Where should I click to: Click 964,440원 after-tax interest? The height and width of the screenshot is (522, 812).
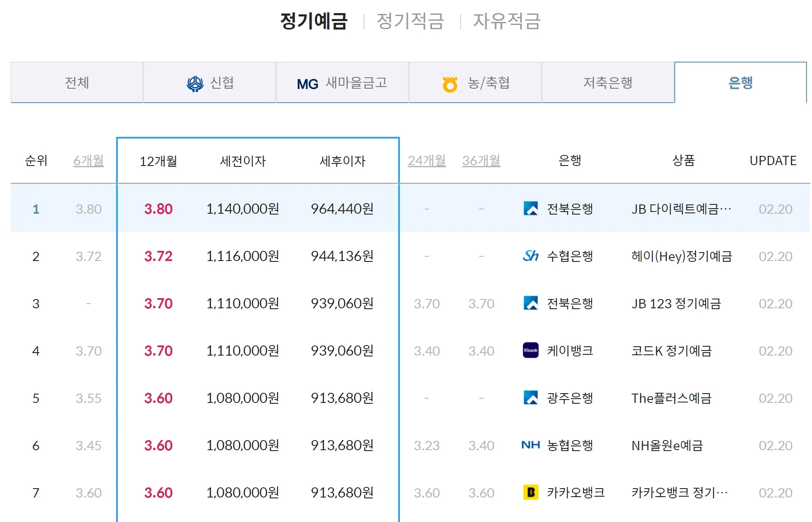pyautogui.click(x=342, y=209)
